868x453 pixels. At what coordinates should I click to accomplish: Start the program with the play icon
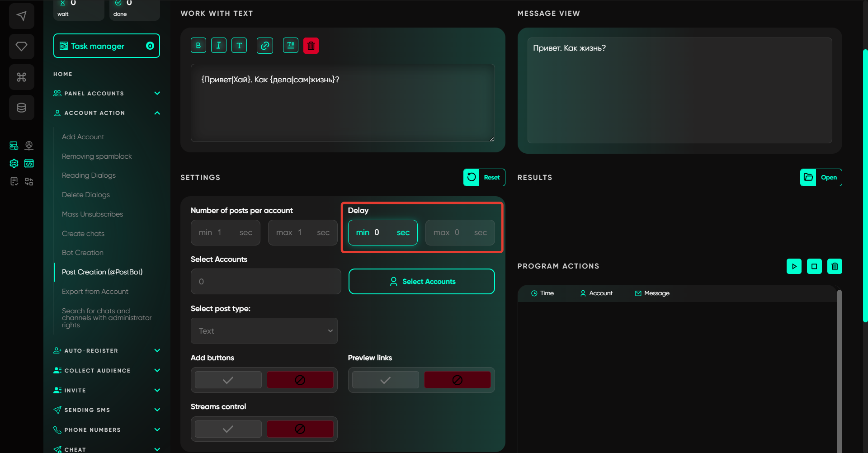click(794, 266)
